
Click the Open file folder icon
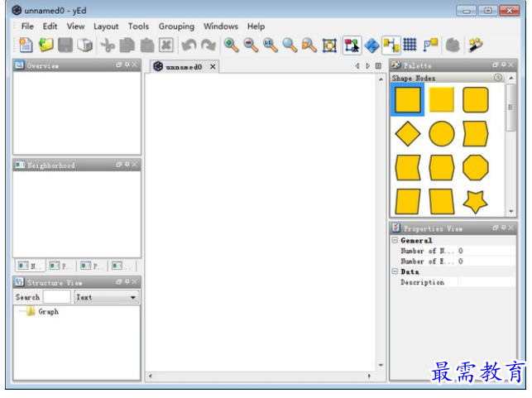pyautogui.click(x=46, y=46)
